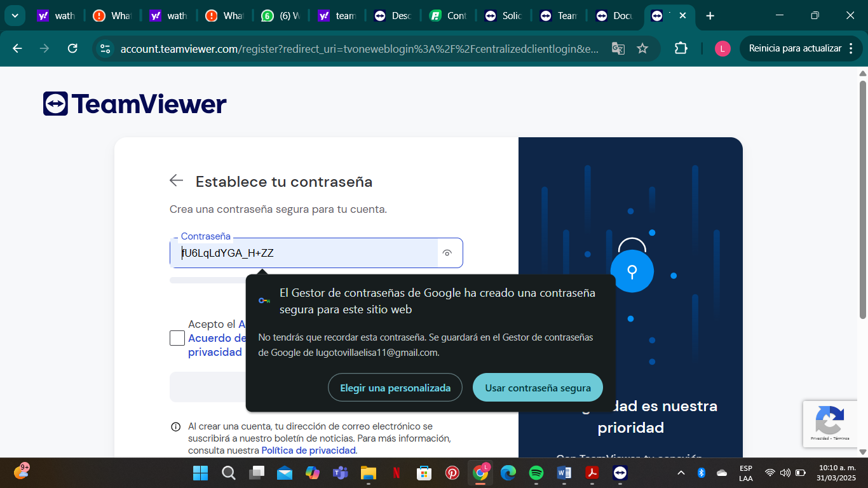
Task: Switch to the 'Cont' tab
Action: click(449, 16)
